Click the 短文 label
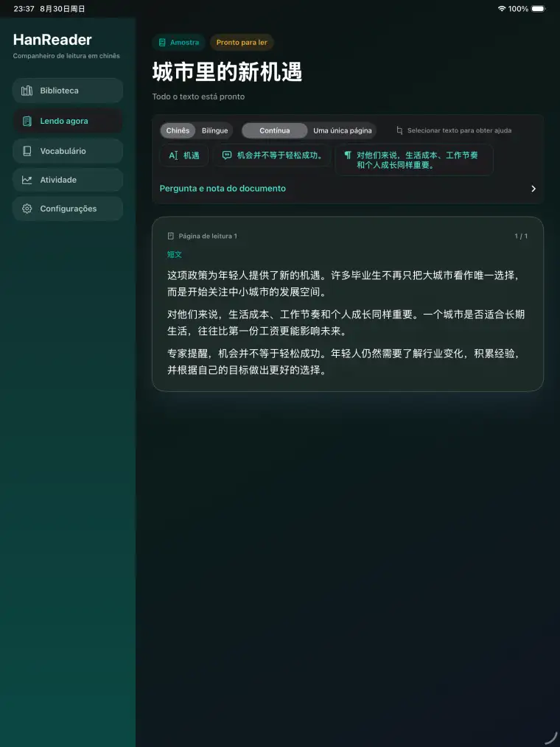Viewport: 560px width, 747px height. coord(175,255)
